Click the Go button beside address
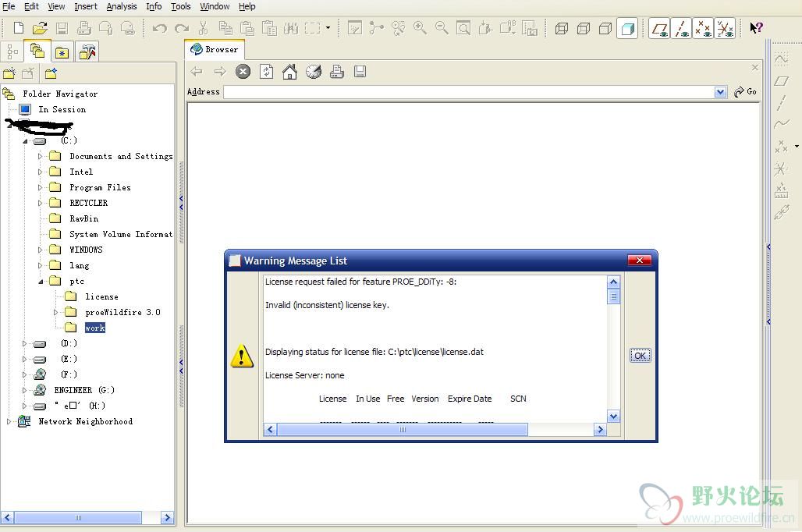The height and width of the screenshot is (532, 802). coord(746,92)
